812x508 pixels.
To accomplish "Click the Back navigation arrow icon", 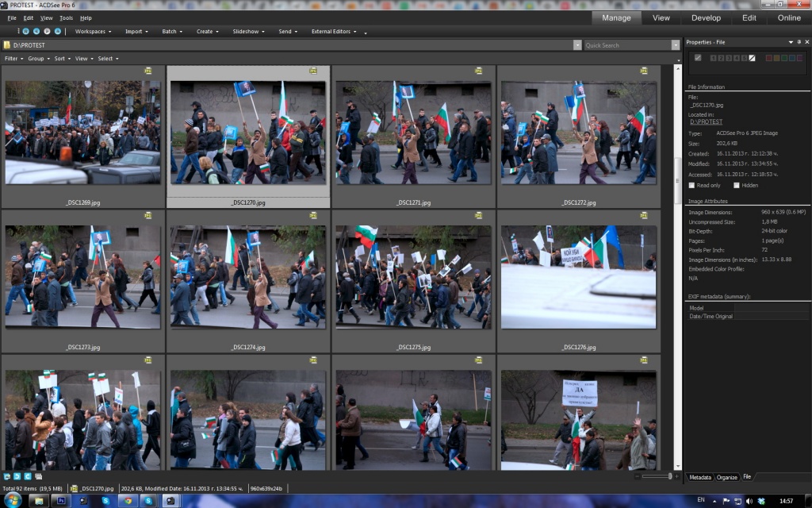I will (x=36, y=32).
